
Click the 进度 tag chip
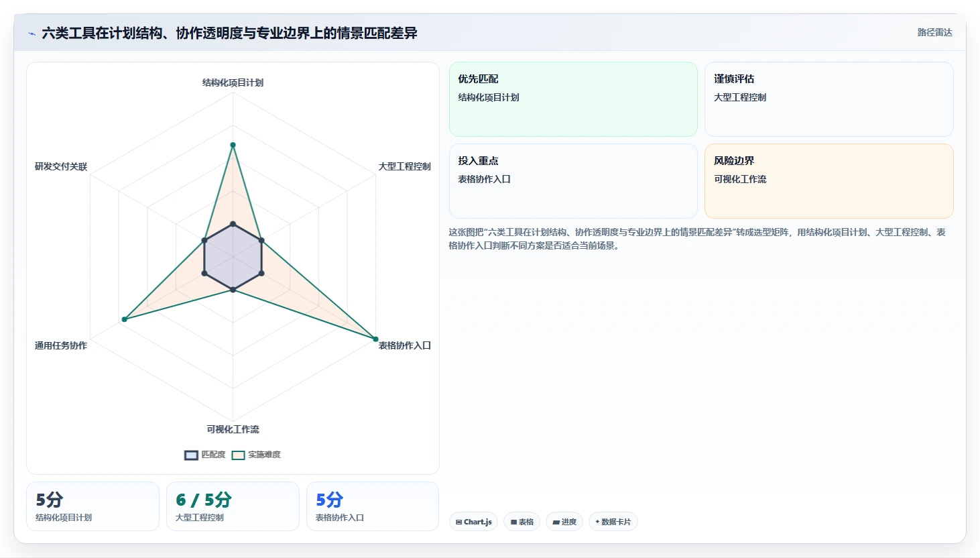pos(564,522)
